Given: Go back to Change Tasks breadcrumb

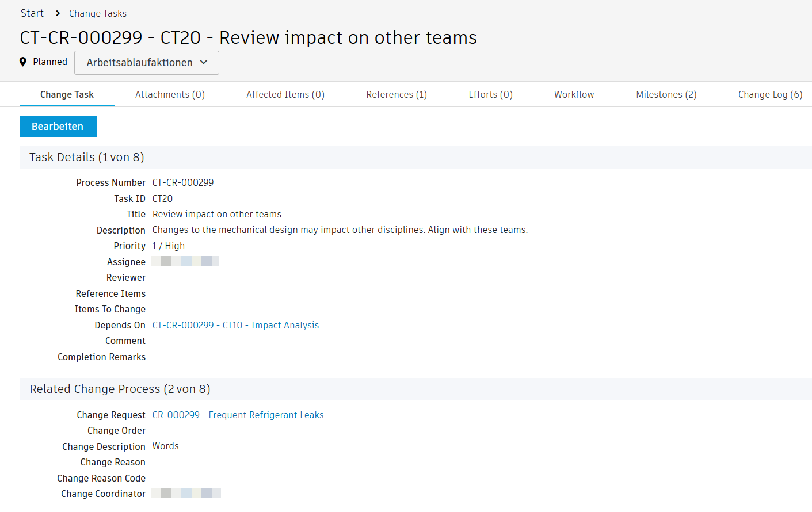Looking at the screenshot, I should (x=98, y=13).
